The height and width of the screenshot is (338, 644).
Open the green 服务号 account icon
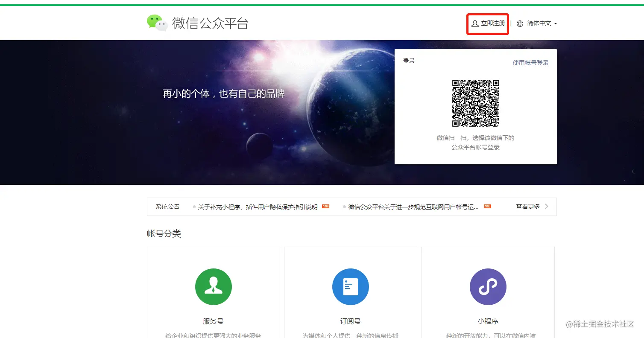point(214,287)
